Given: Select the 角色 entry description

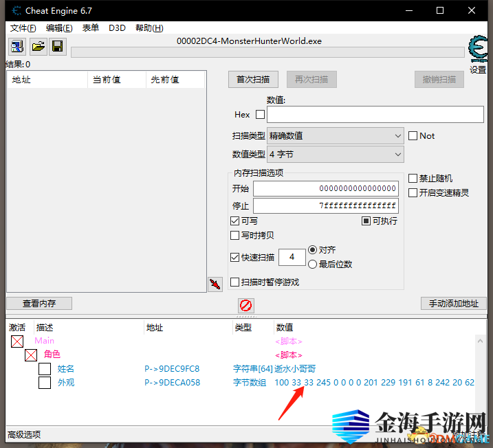Looking at the screenshot, I should pos(52,355).
